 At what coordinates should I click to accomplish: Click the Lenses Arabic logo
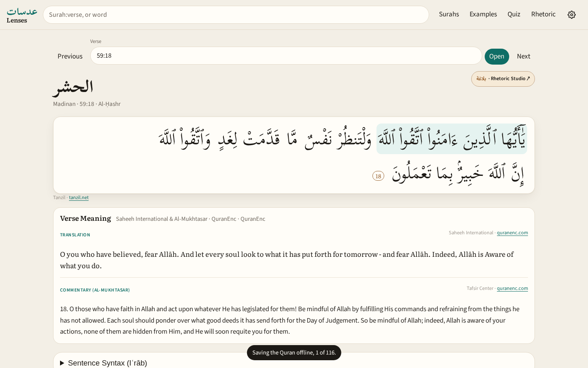(x=22, y=15)
